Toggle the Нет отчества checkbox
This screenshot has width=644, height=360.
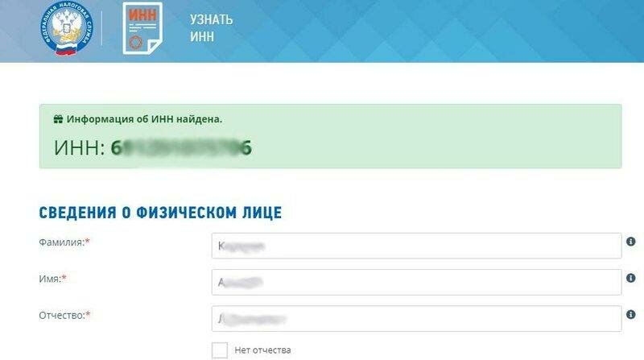click(220, 350)
